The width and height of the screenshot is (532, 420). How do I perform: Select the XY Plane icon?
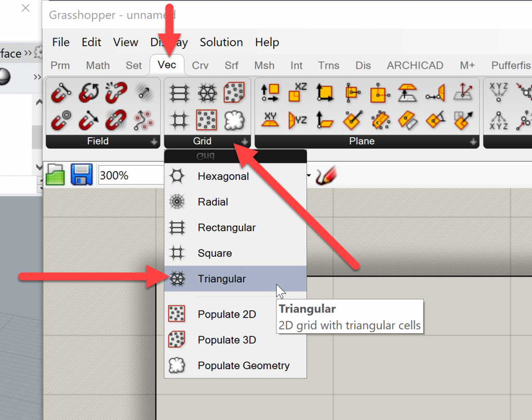270,120
